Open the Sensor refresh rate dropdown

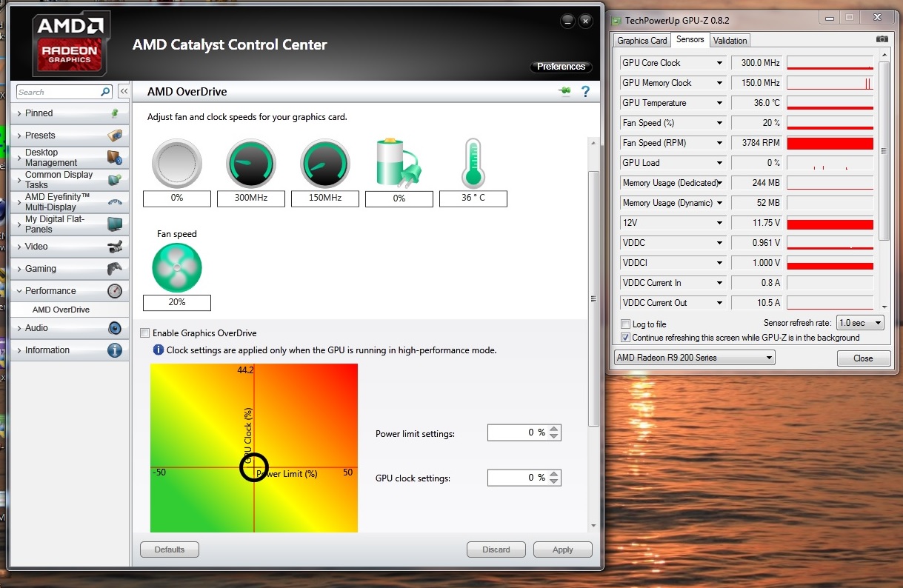[860, 323]
